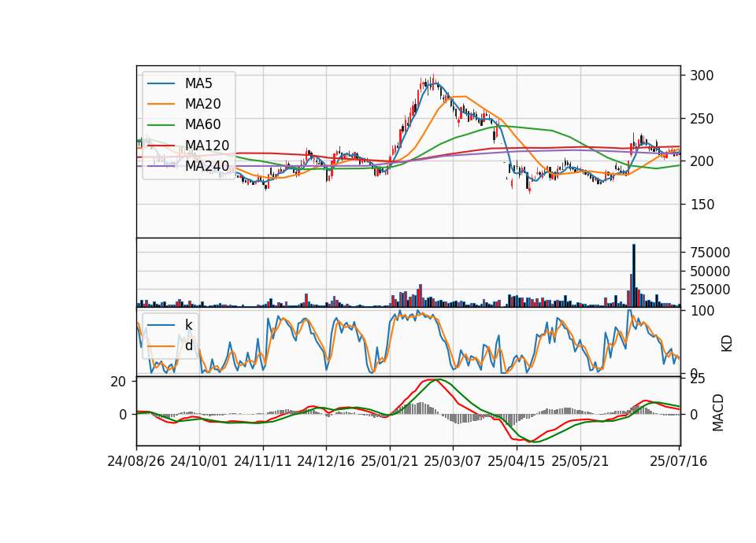The height and width of the screenshot is (543, 756).
Task: Click the right MACD axis label 25
Action: 698,379
